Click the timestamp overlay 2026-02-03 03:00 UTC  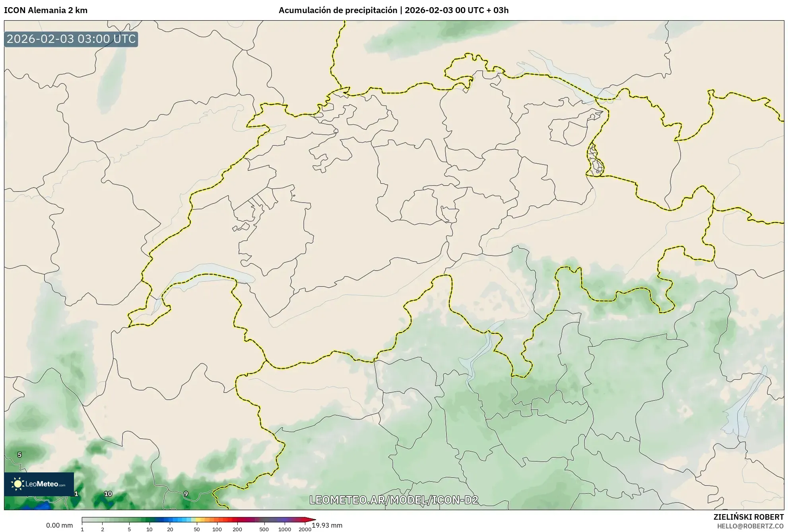[71, 39]
